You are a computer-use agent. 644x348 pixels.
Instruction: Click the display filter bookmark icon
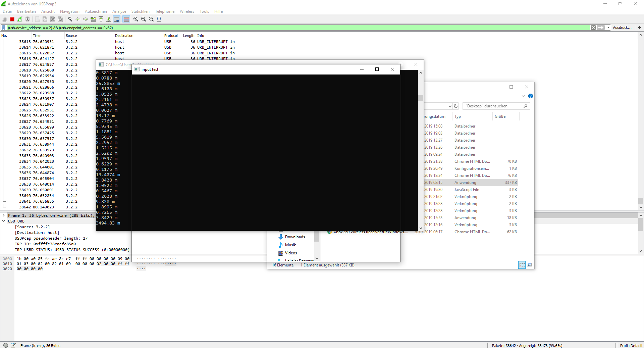(x=4, y=28)
